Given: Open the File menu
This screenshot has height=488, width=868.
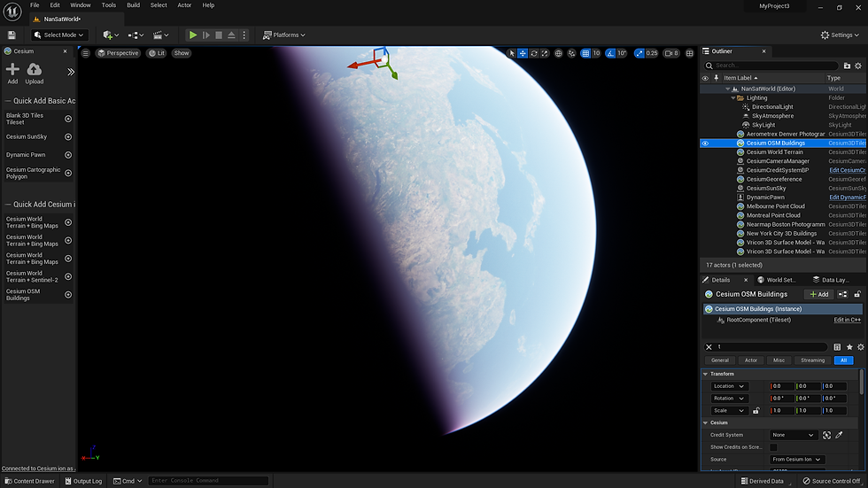Looking at the screenshot, I should [x=35, y=5].
